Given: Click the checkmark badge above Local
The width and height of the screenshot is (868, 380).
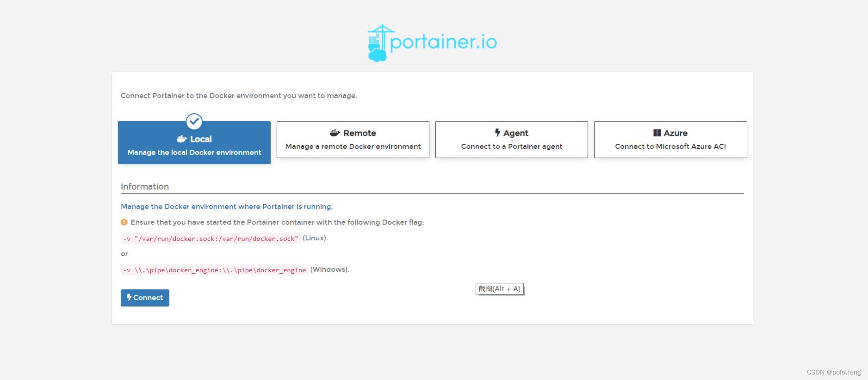Looking at the screenshot, I should [x=194, y=122].
